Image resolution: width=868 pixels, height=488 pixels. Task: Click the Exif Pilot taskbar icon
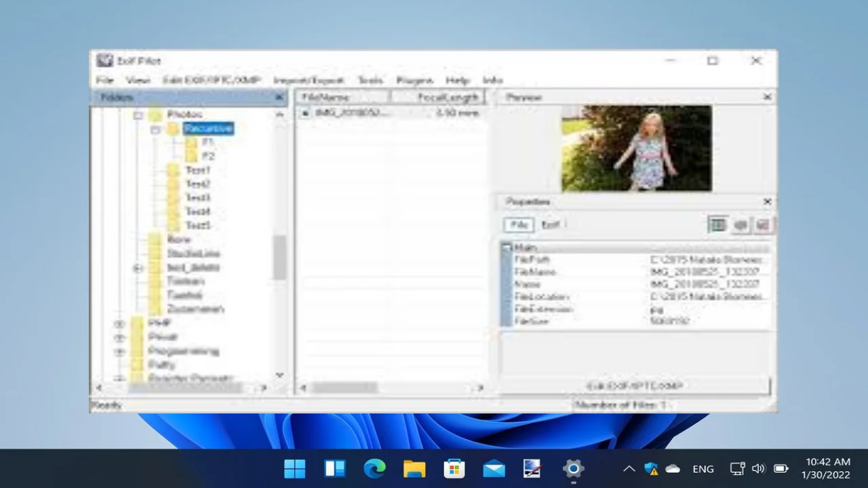tap(533, 468)
